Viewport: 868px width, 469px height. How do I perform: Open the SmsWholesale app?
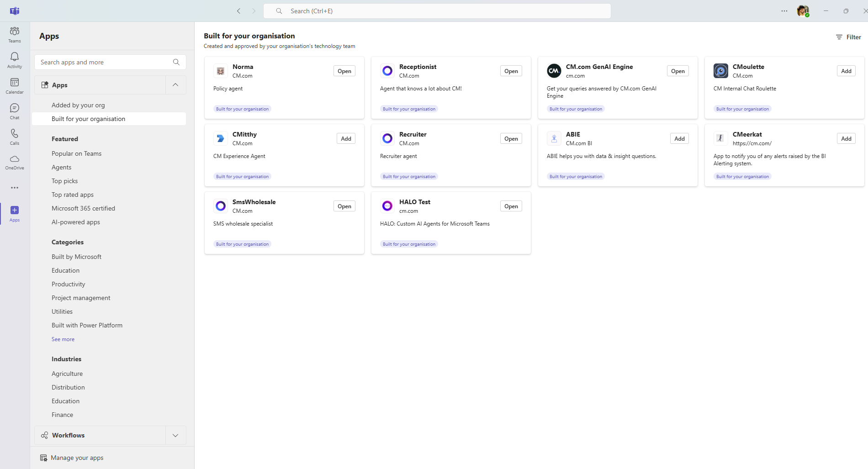344,206
